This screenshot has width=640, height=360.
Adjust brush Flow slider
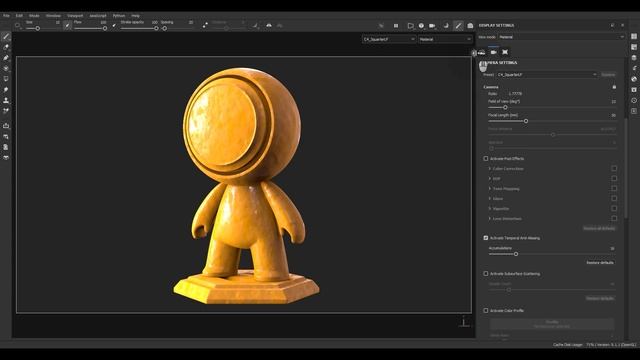click(90, 28)
